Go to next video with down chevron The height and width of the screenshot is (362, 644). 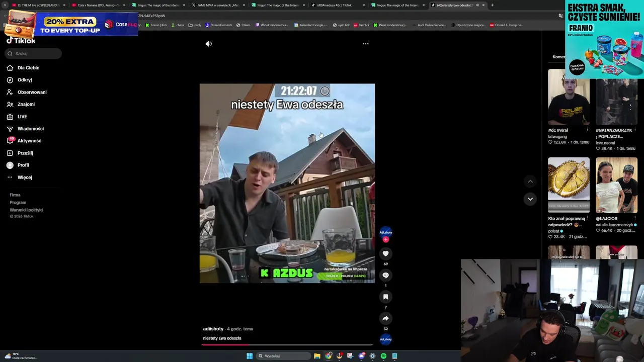[x=530, y=199]
